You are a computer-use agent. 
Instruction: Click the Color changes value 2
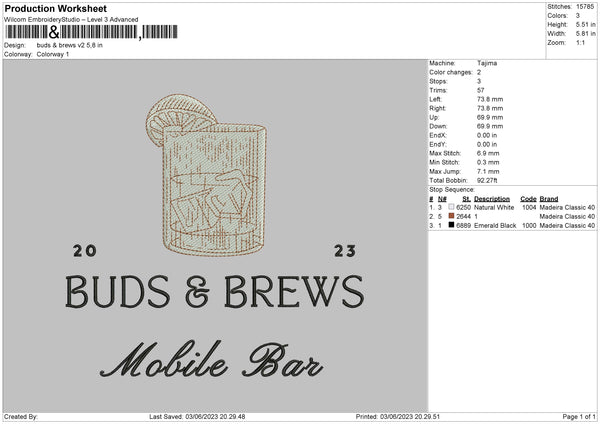click(x=479, y=72)
